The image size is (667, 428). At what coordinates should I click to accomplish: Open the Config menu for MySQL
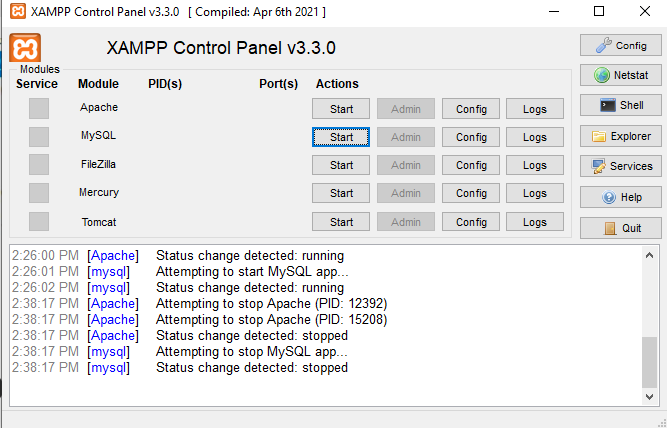[471, 137]
